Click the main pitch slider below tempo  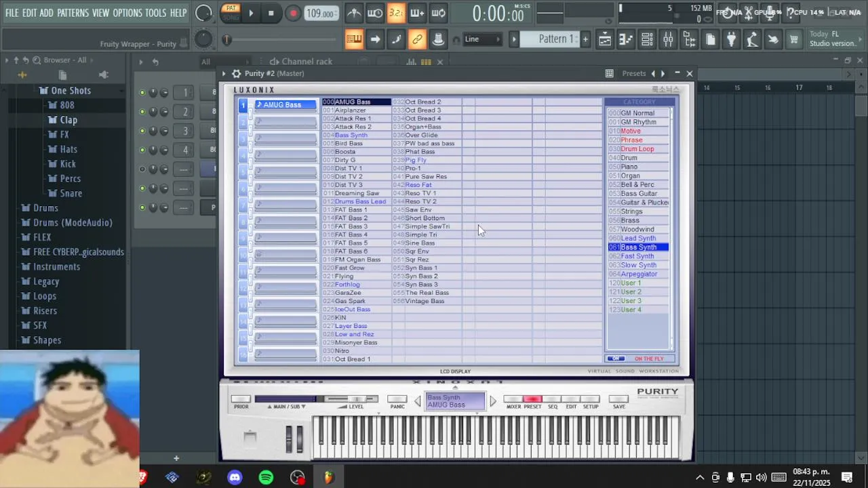point(281,40)
